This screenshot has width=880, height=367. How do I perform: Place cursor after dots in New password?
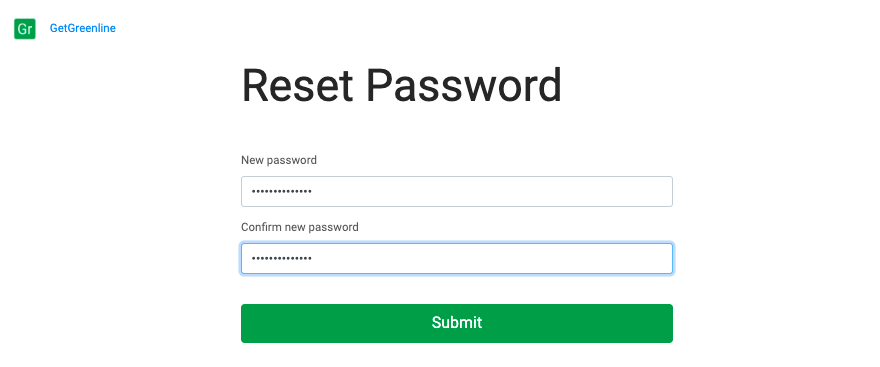point(313,191)
